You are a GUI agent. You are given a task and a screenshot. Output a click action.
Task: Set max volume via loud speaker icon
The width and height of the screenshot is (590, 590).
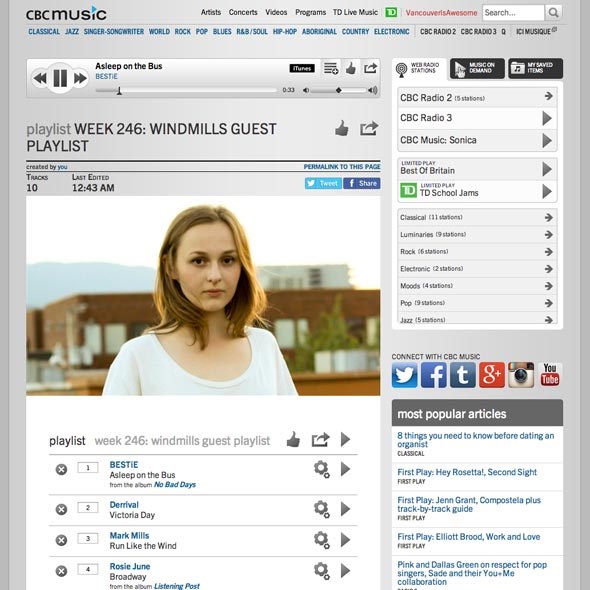click(x=373, y=90)
